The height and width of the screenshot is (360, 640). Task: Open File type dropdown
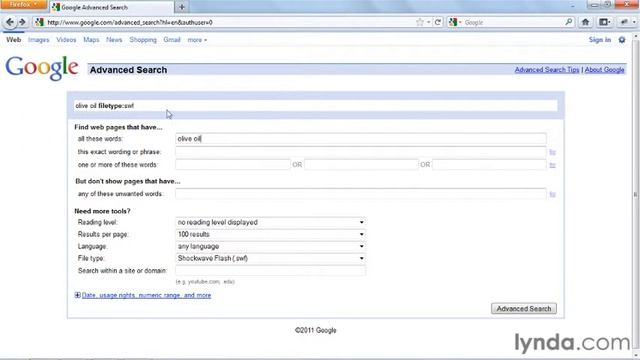click(271, 258)
